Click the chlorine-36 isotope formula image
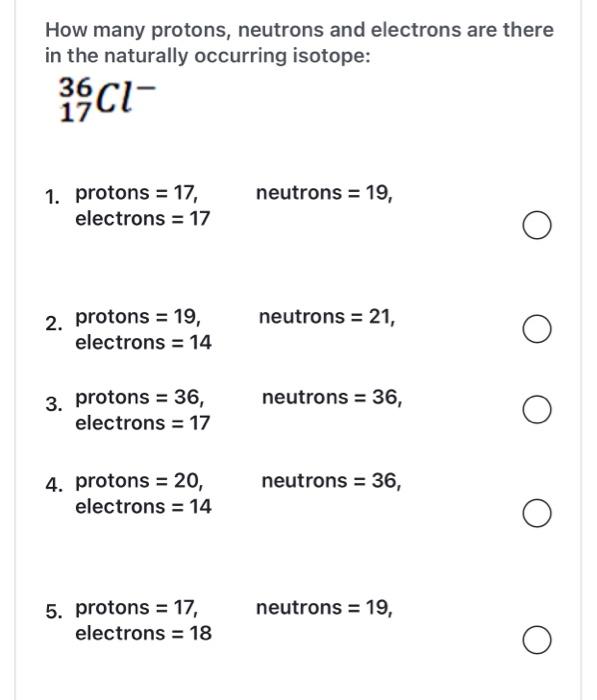597x700 pixels. [x=108, y=100]
